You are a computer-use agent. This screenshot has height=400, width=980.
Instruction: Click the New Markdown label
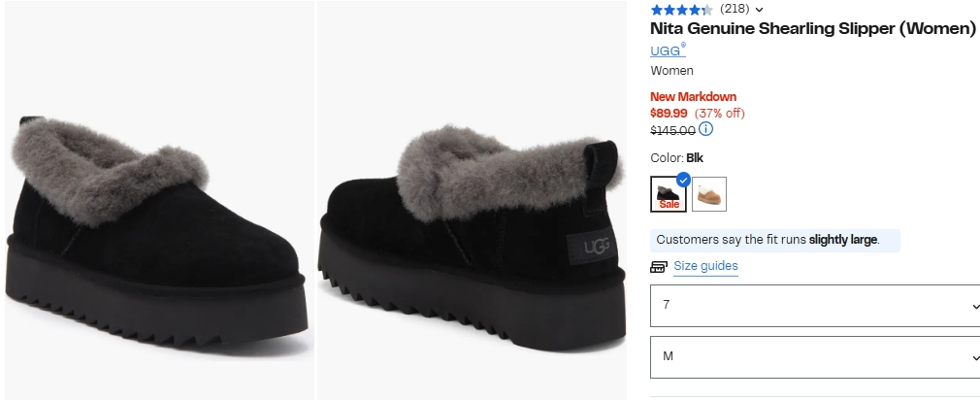pos(693,96)
